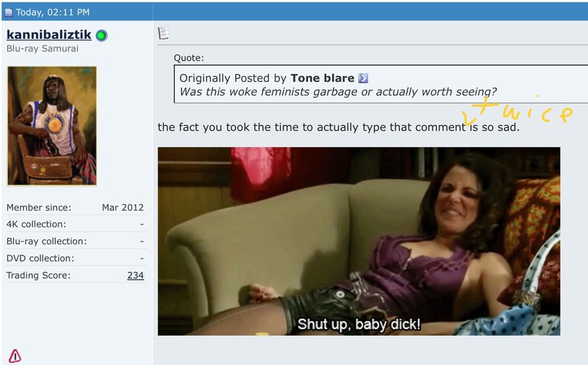
Task: Click the 'Trading Score:' label
Action: pyautogui.click(x=38, y=275)
